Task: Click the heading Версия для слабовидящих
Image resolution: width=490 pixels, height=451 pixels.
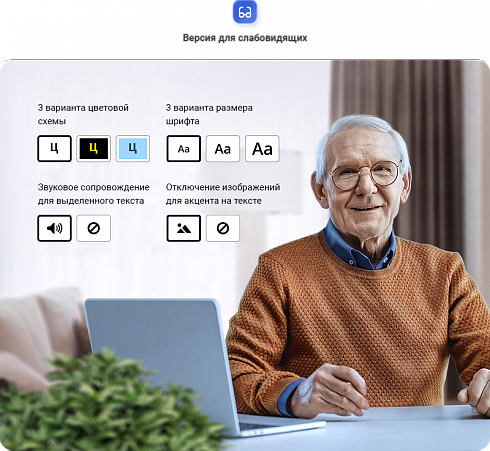Action: 245,38
